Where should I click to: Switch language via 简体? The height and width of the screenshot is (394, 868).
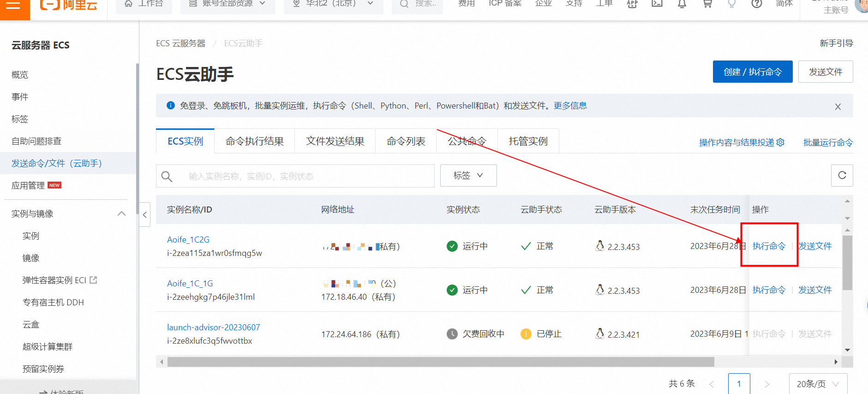point(784,4)
